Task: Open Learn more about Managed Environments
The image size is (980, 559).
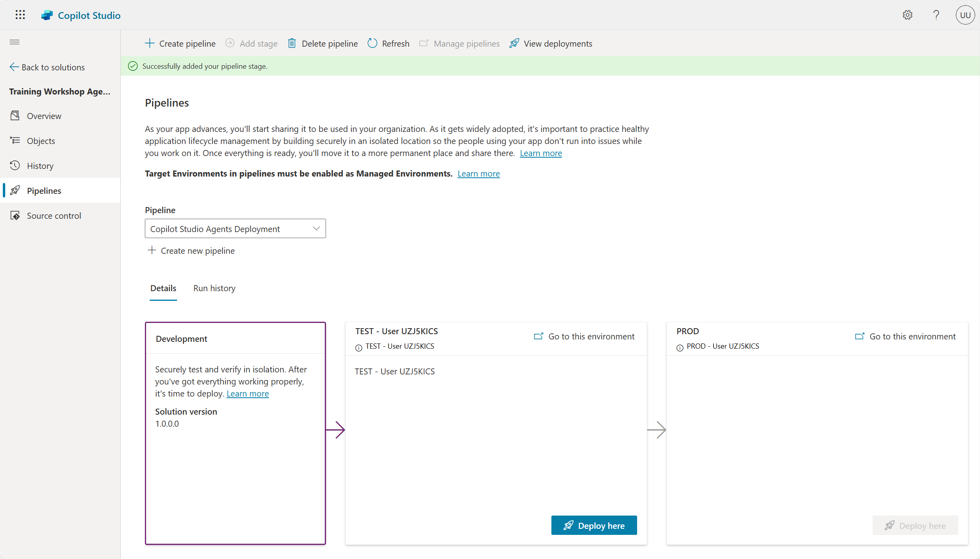Action: tap(479, 173)
